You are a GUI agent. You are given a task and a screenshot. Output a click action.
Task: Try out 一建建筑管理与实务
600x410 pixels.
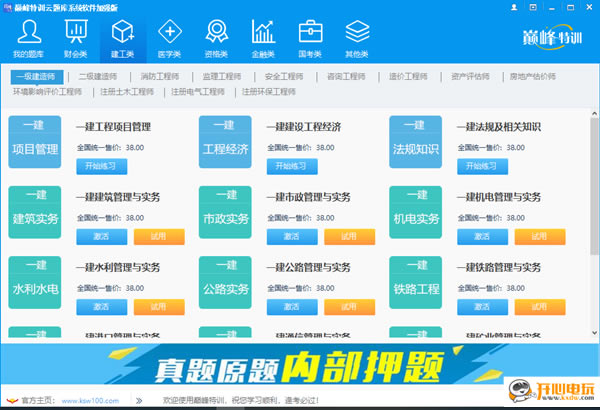159,237
